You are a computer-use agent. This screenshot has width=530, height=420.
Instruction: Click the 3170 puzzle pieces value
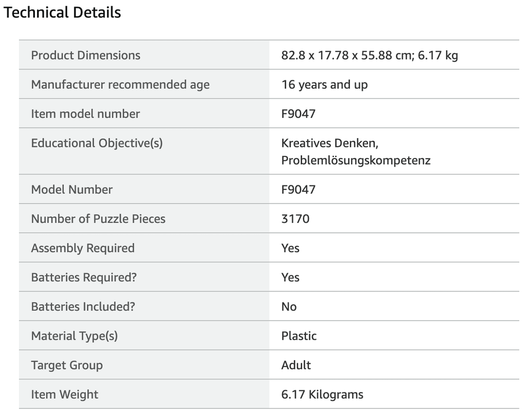tap(295, 218)
